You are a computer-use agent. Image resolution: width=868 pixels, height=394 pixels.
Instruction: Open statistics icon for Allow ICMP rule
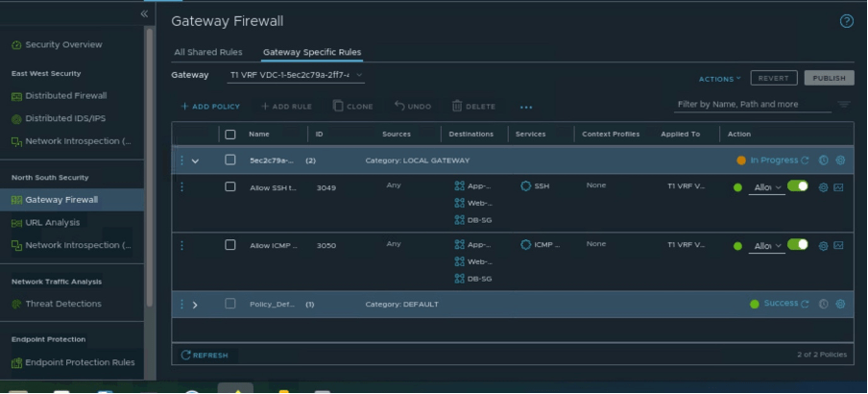[x=838, y=246]
